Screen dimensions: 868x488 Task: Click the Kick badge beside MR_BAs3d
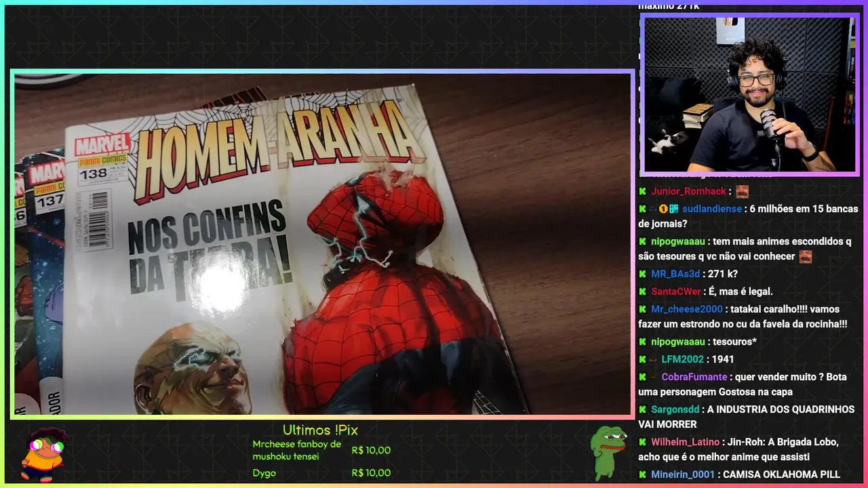coord(642,274)
